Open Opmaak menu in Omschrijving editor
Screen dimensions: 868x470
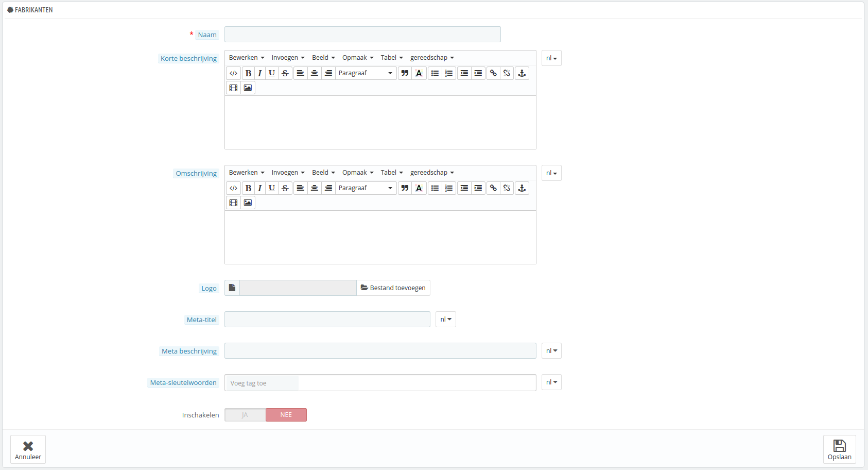(x=358, y=173)
